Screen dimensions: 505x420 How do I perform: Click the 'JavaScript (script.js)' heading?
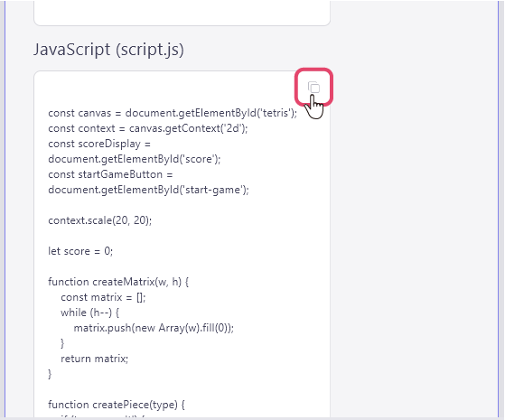(108, 50)
